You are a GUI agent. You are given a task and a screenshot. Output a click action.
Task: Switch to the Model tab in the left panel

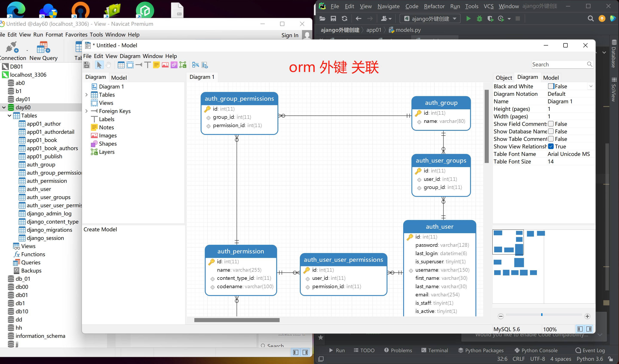coord(119,78)
